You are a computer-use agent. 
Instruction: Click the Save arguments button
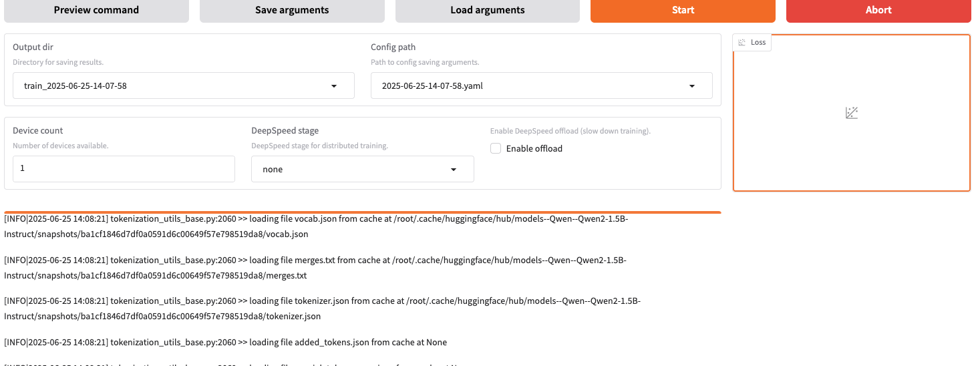point(292,10)
